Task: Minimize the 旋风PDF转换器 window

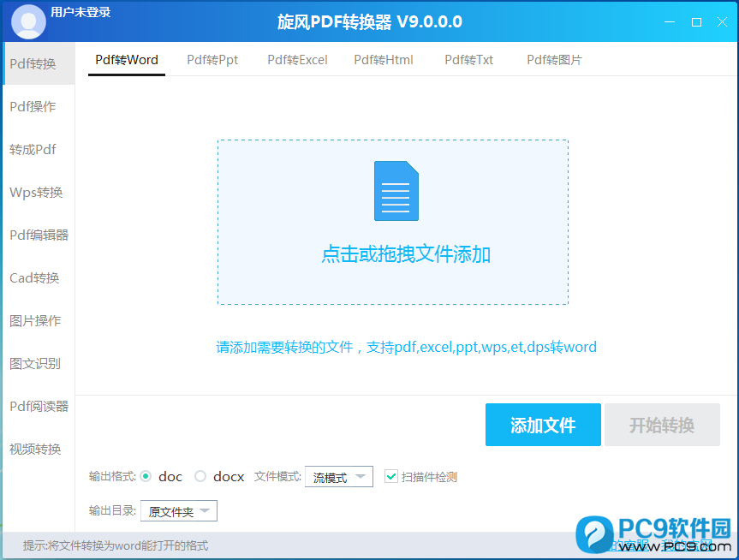Action: tap(670, 21)
